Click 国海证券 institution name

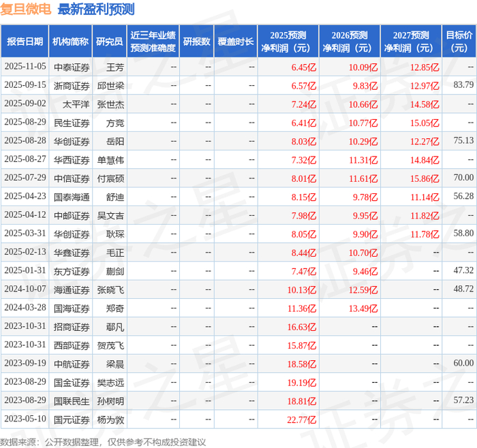click(x=72, y=308)
